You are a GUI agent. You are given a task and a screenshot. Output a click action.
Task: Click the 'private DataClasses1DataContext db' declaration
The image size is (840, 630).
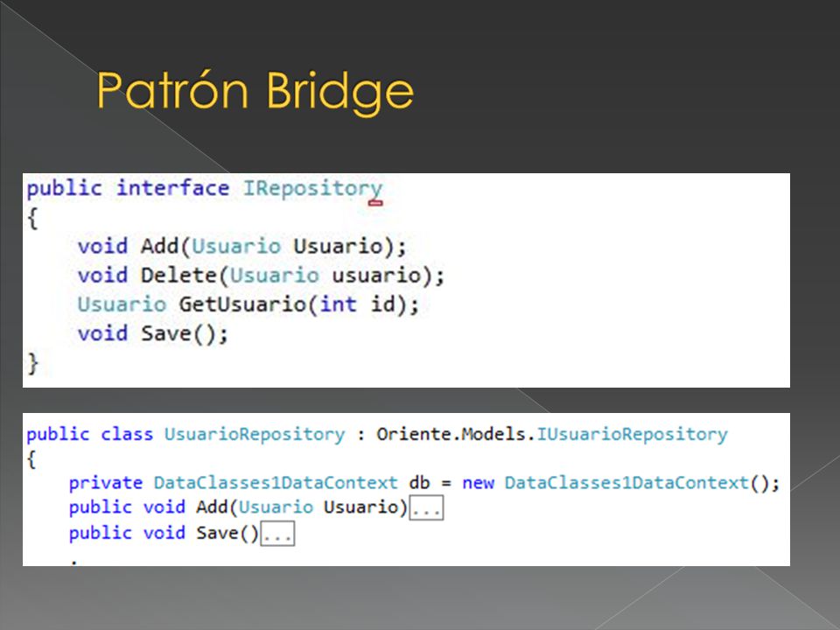(249, 483)
